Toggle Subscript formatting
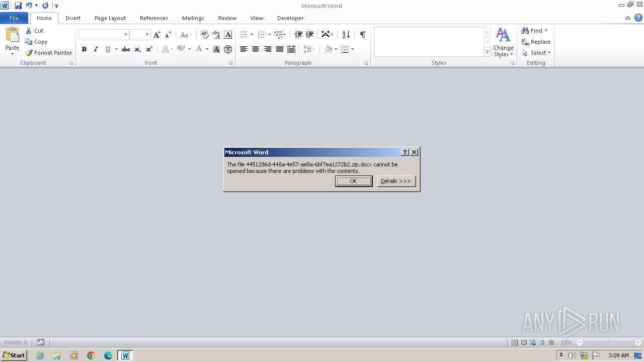The width and height of the screenshot is (644, 362). tap(138, 49)
